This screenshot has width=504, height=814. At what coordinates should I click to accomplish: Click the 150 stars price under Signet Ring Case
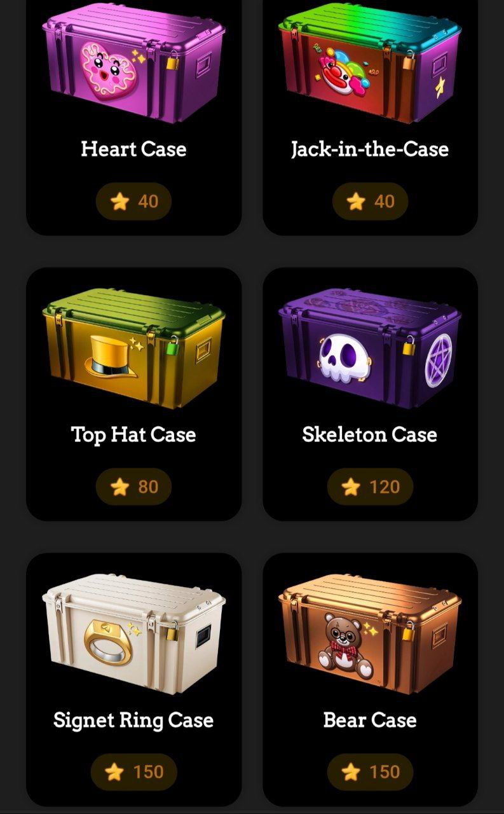133,773
